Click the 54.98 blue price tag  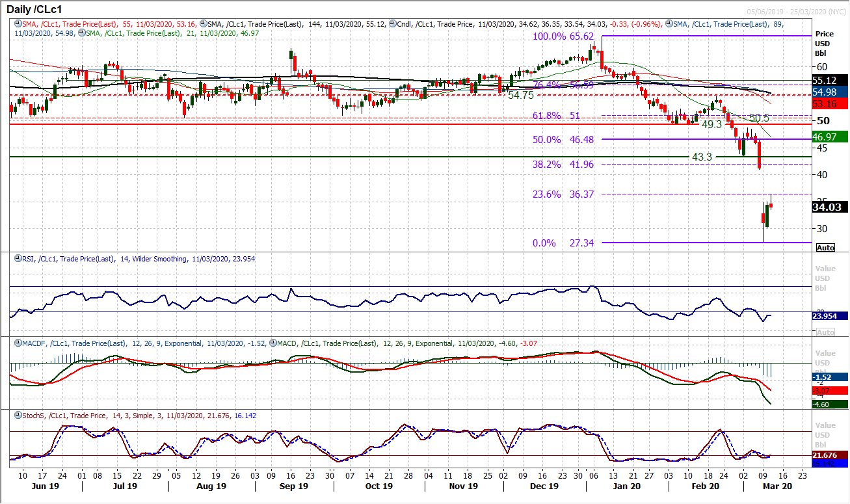(829, 92)
